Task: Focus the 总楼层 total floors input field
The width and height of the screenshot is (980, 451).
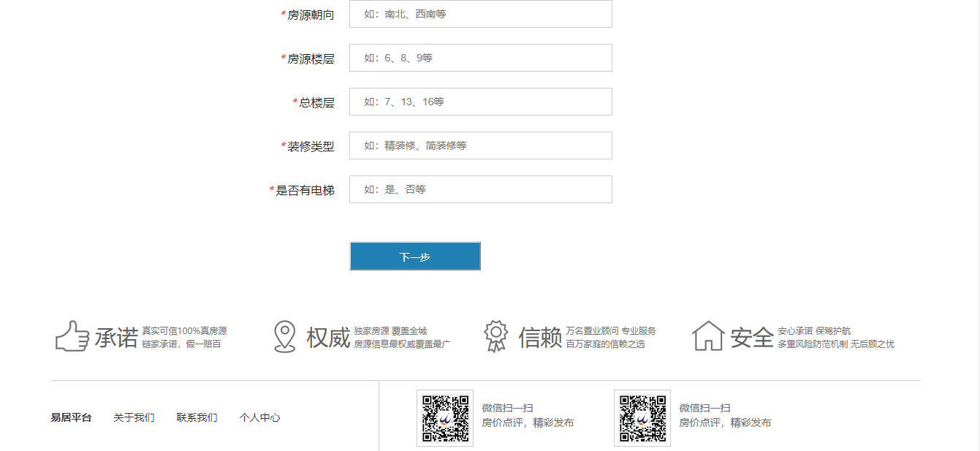Action: 480,102
